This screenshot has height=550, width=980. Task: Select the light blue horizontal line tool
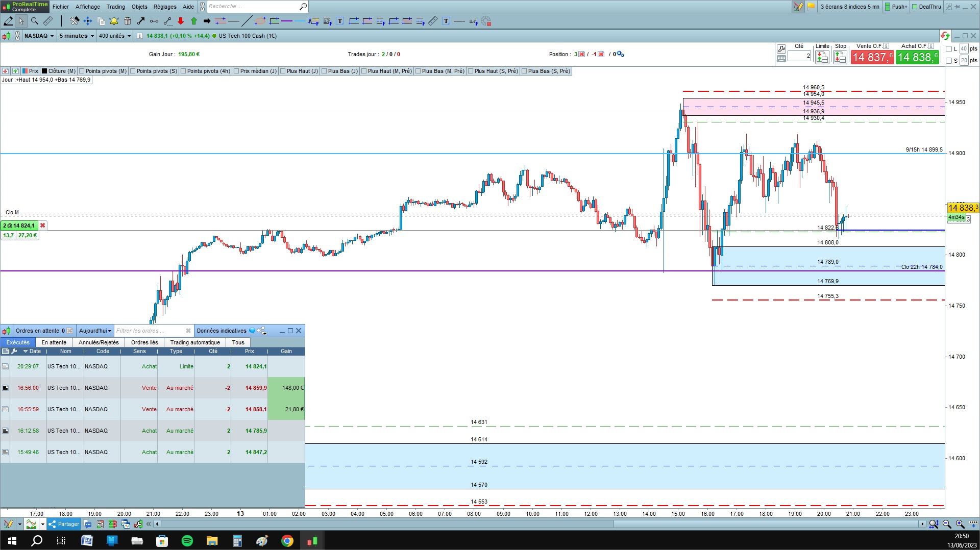tap(300, 21)
